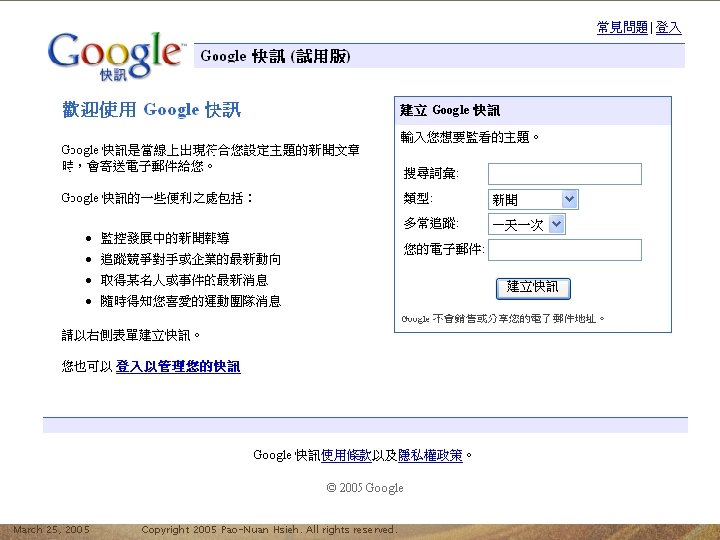The height and width of the screenshot is (540, 720).
Task: Click the 搜尋詞彙 label
Action: pyautogui.click(x=431, y=173)
